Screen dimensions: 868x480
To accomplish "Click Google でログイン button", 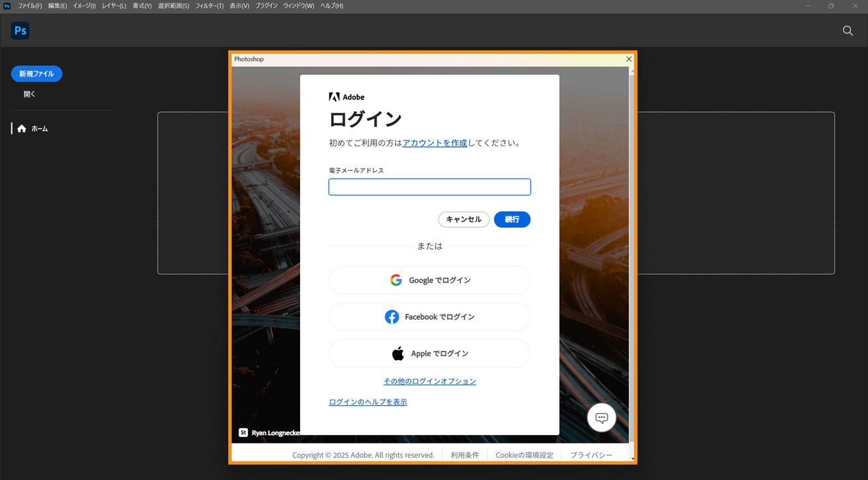I will (x=429, y=280).
